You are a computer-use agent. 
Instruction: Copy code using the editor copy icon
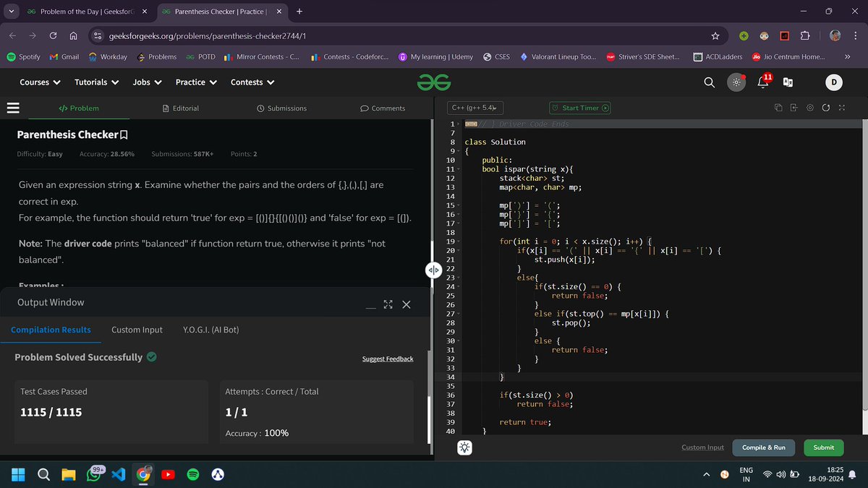click(x=778, y=108)
